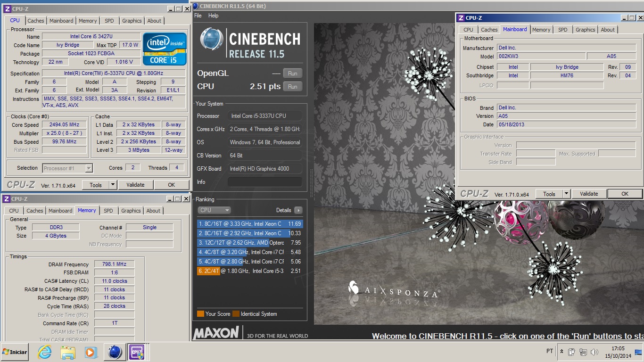Screen dimensions: 644x362
Task: Expand Tools dropdown arrow in right CPU-Z window
Action: pos(567,194)
